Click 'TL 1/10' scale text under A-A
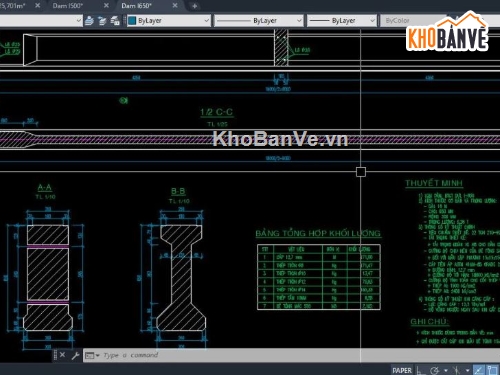The width and height of the screenshot is (500, 375). click(x=46, y=197)
